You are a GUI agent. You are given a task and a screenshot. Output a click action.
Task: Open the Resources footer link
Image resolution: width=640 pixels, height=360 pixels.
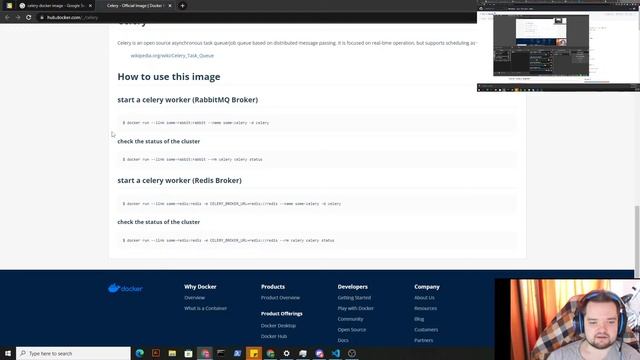(x=425, y=308)
